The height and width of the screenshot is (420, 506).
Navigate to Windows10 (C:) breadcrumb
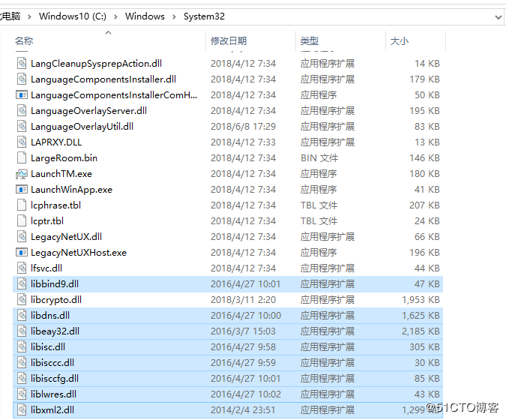point(73,16)
